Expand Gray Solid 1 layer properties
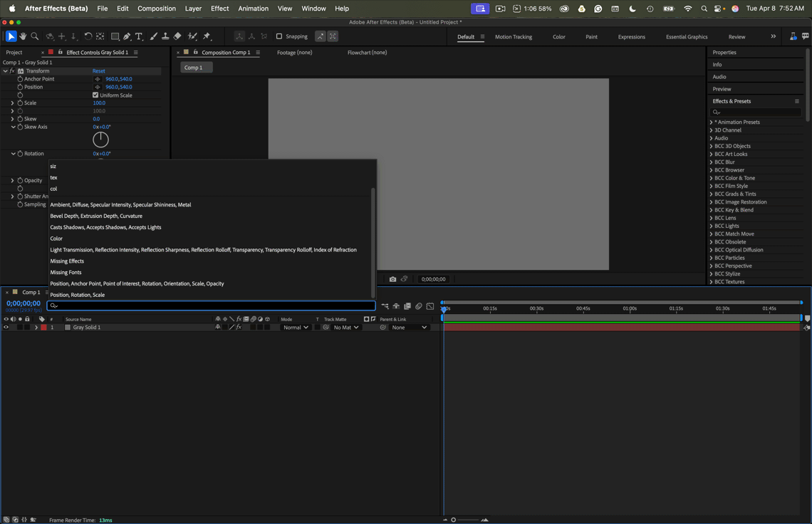The height and width of the screenshot is (524, 812). (x=36, y=327)
